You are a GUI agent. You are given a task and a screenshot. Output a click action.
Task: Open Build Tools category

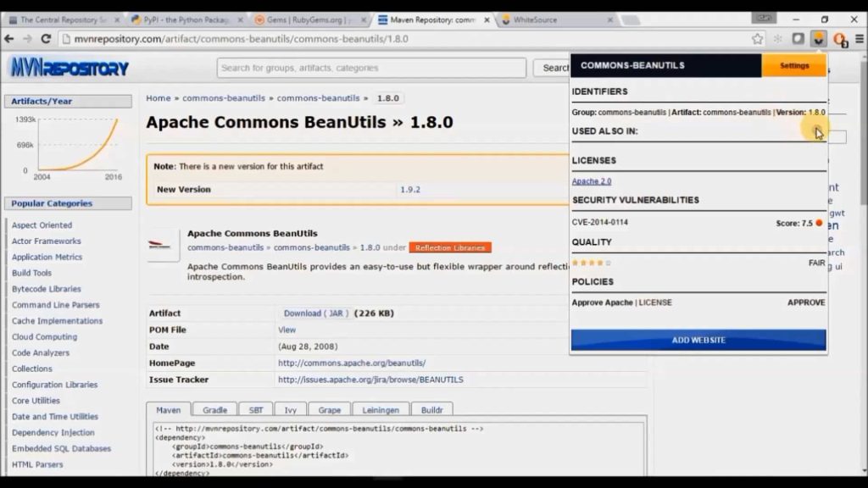[x=31, y=273]
